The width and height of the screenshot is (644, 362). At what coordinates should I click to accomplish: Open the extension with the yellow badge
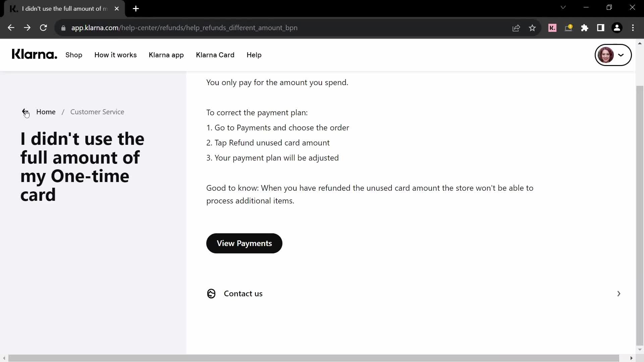569,28
